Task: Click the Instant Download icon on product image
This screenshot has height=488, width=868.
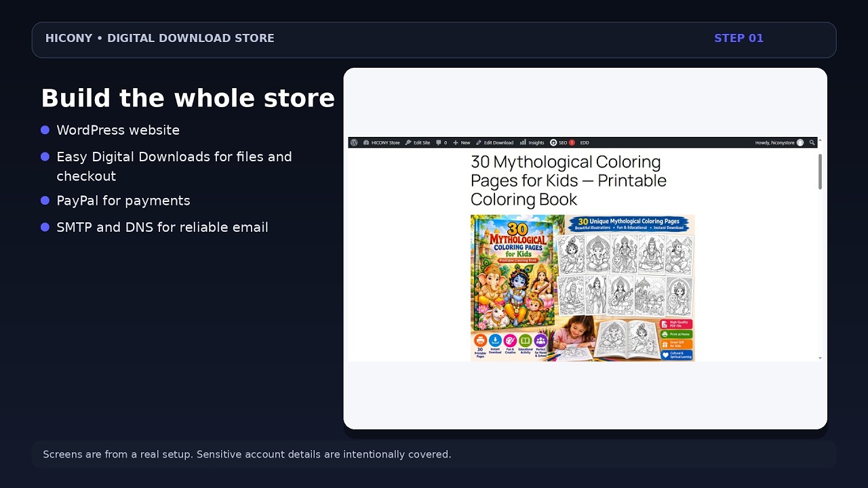Action: pos(495,340)
